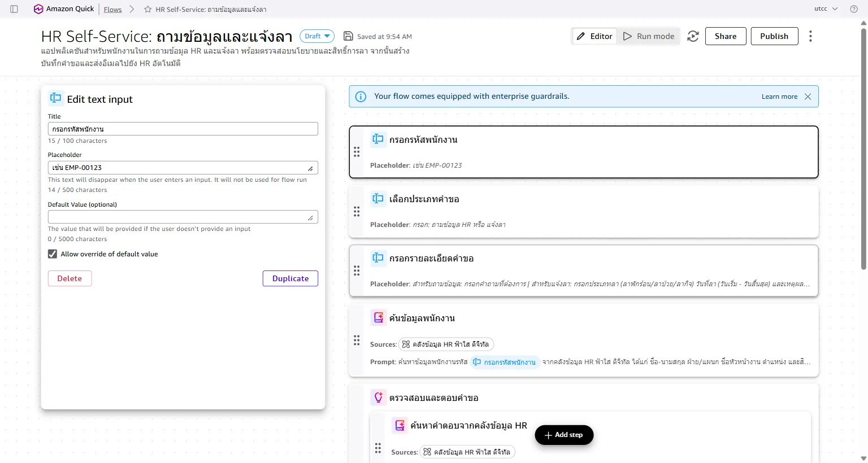
Task: Click text input icon of กรอกรายละเอียดคำขอ step
Action: click(378, 258)
